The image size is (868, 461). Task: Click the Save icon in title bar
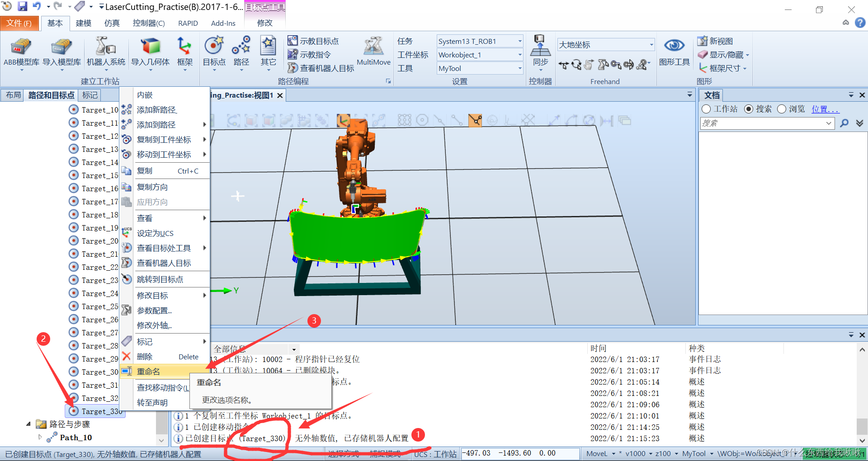pyautogui.click(x=22, y=6)
